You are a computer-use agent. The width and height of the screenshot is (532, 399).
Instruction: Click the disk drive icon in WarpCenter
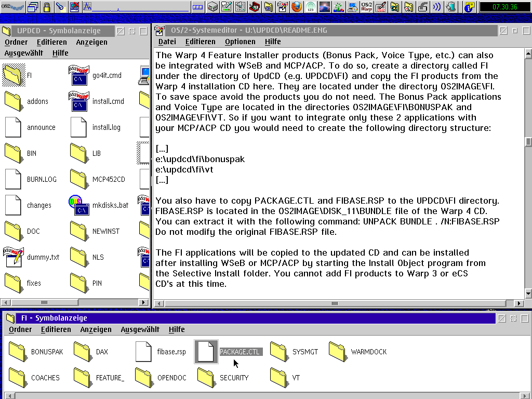(x=212, y=7)
